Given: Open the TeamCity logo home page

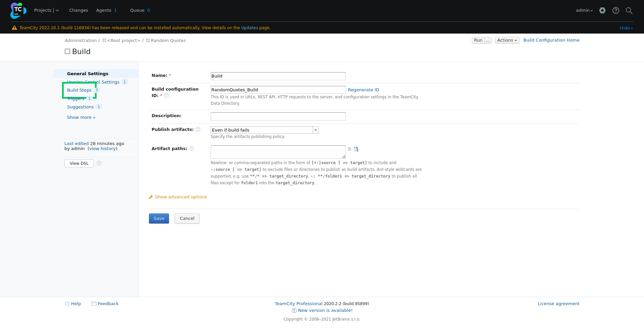Looking at the screenshot, I should tap(18, 10).
